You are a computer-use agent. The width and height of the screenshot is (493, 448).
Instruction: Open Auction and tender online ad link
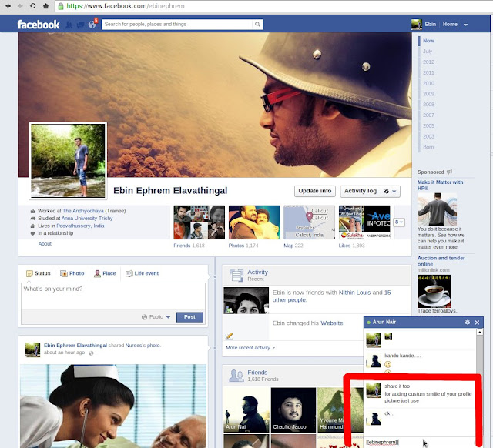pyautogui.click(x=441, y=261)
